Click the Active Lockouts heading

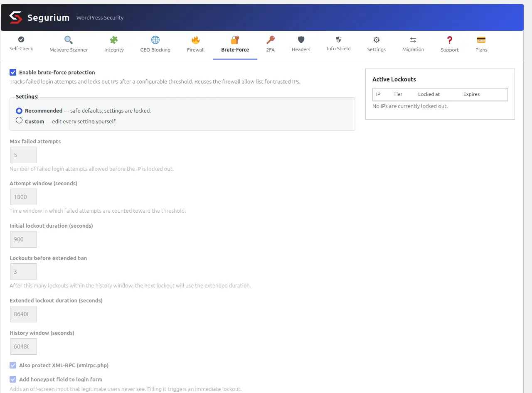[x=394, y=79]
